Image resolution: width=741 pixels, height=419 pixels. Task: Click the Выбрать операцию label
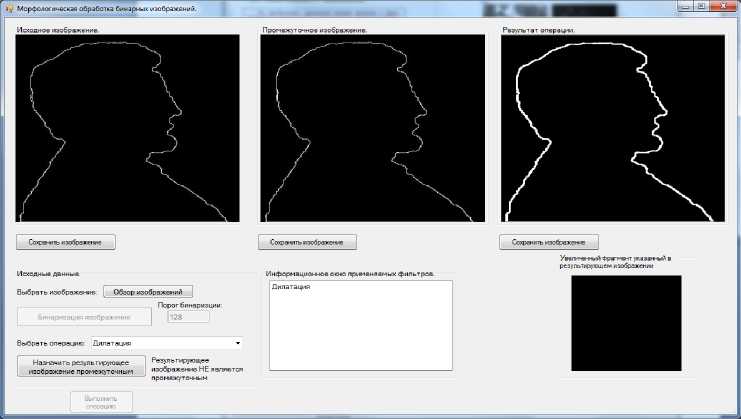pyautogui.click(x=51, y=343)
